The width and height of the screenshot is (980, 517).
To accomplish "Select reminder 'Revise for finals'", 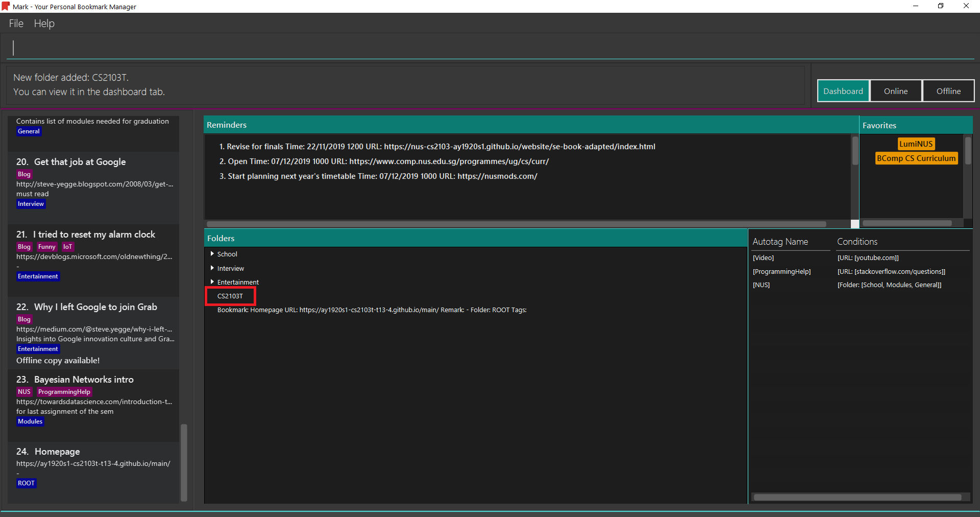I will 437,147.
